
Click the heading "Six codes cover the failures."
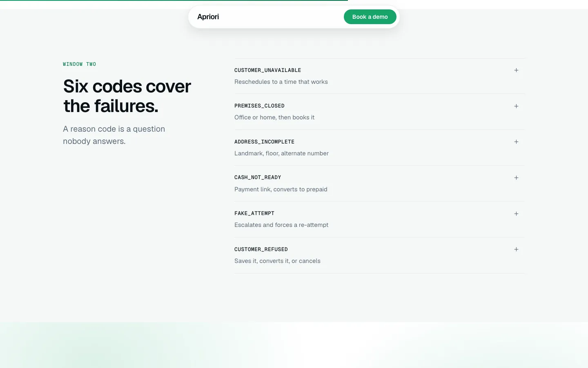coord(127,96)
